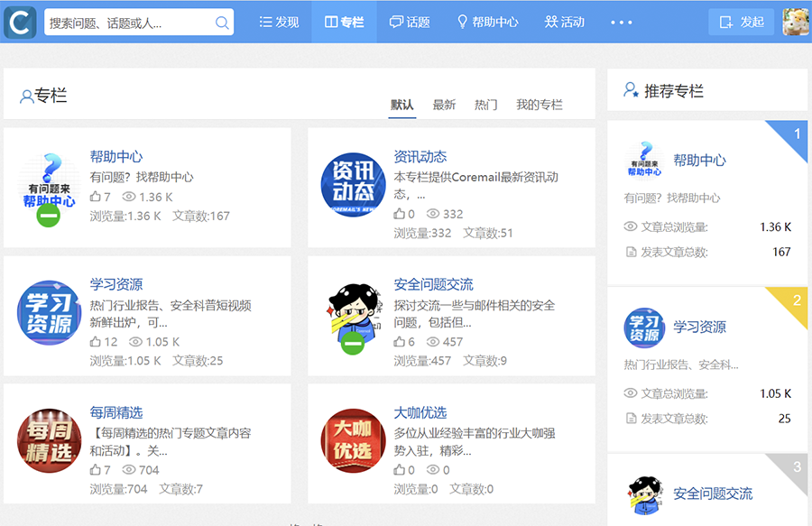Click the 大咖优选 column round icon
The height and width of the screenshot is (526, 812).
click(353, 440)
